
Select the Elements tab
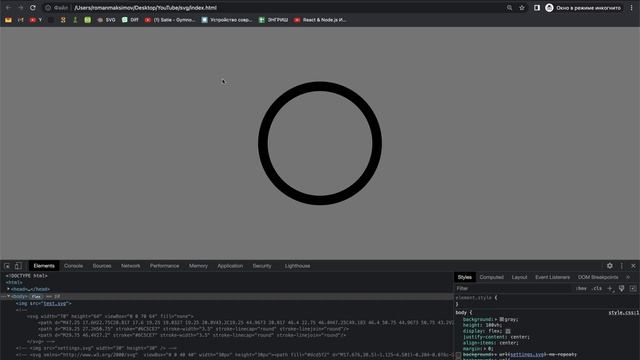(44, 266)
